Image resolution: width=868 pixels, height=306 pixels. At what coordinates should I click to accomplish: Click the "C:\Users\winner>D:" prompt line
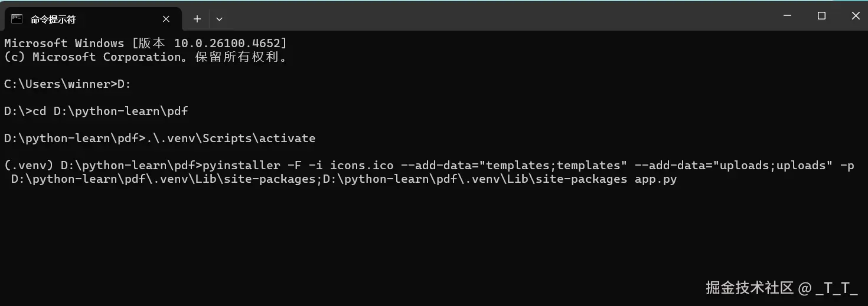tap(67, 84)
